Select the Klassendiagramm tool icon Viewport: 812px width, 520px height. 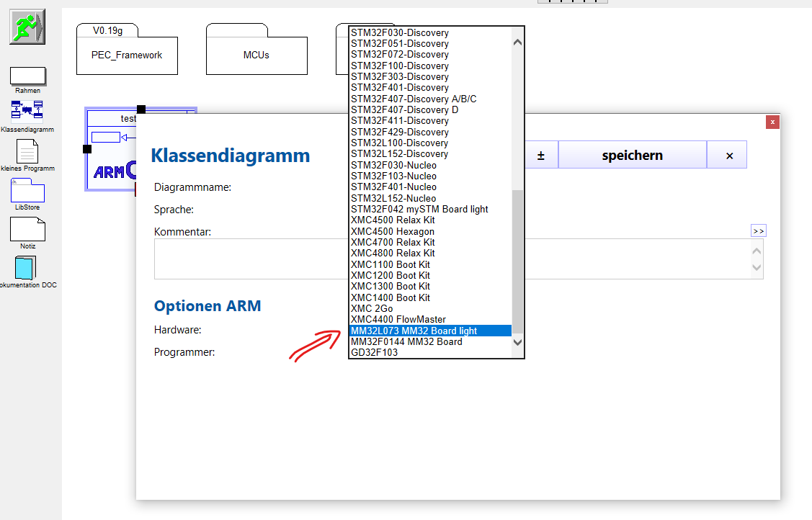[27, 110]
